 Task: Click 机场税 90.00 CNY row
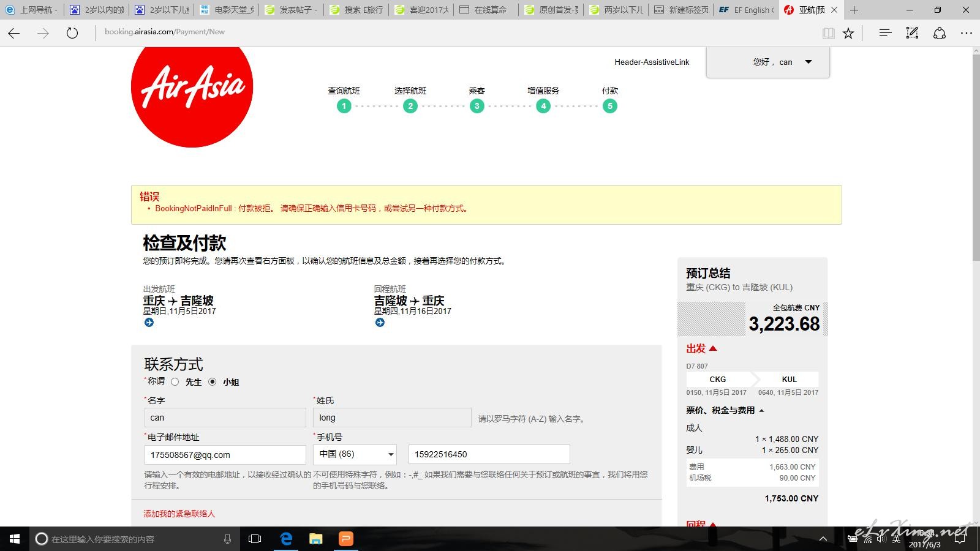tap(752, 478)
